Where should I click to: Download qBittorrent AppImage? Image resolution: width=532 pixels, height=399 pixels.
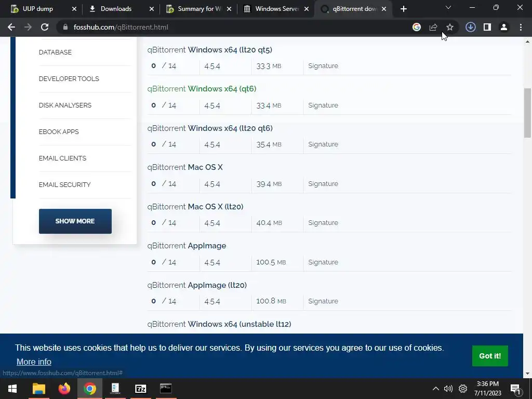point(187,246)
